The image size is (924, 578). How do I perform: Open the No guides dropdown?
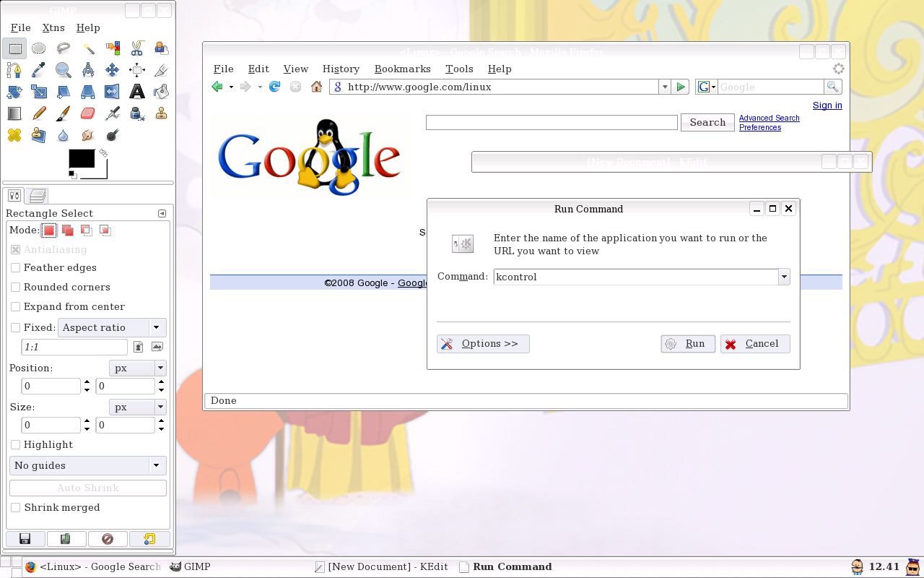(88, 465)
